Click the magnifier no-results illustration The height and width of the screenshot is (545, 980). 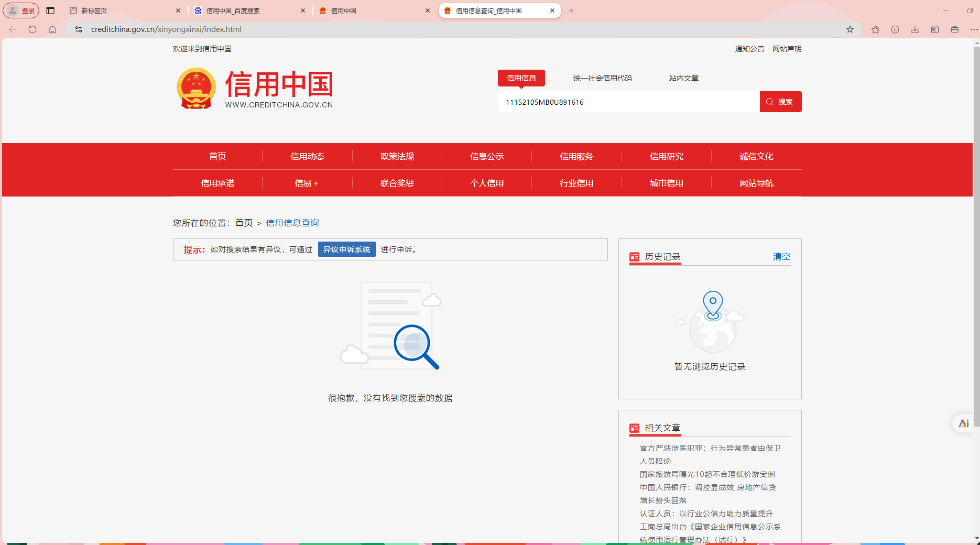(391, 326)
